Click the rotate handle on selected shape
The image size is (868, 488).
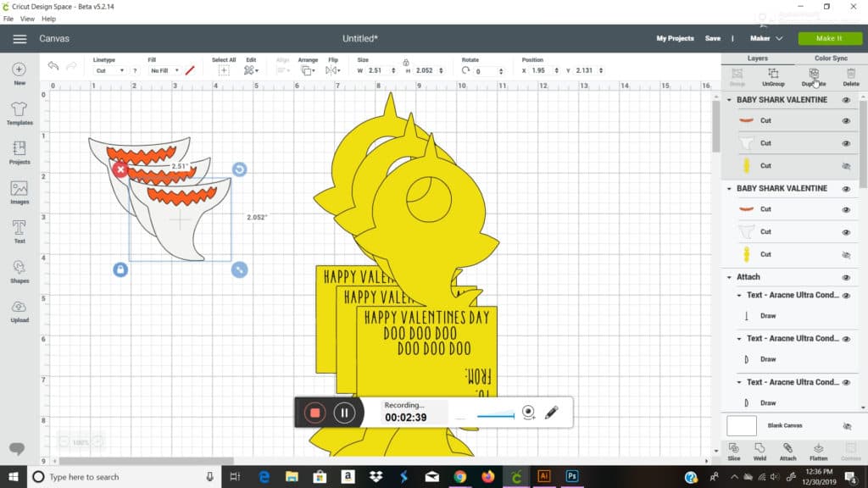point(239,169)
